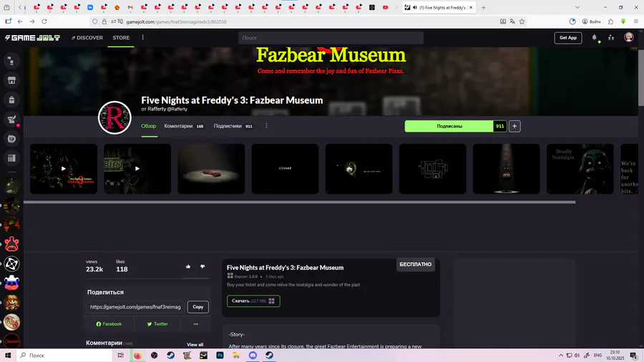This screenshot has width=644, height=362.
Task: Play the second video thumbnail
Action: [x=137, y=169]
